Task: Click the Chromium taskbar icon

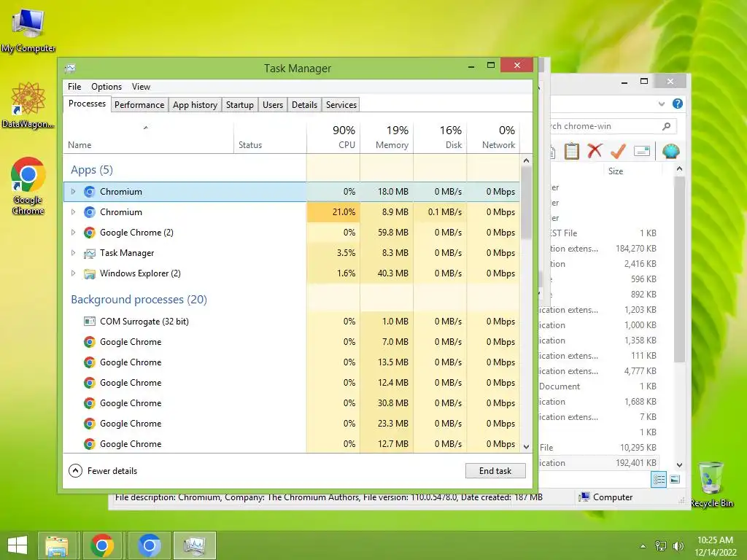Action: point(149,545)
